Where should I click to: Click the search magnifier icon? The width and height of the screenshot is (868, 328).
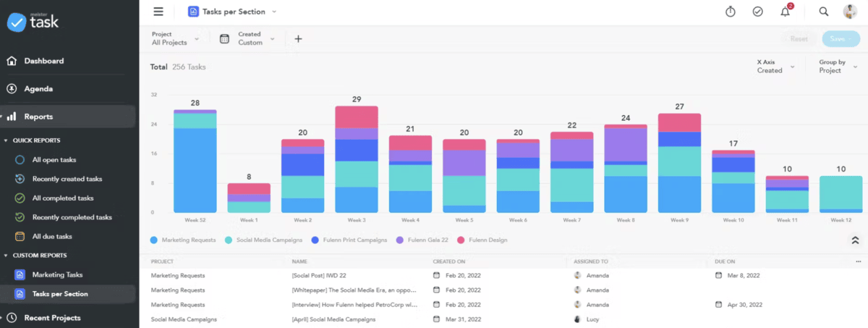pyautogui.click(x=823, y=12)
